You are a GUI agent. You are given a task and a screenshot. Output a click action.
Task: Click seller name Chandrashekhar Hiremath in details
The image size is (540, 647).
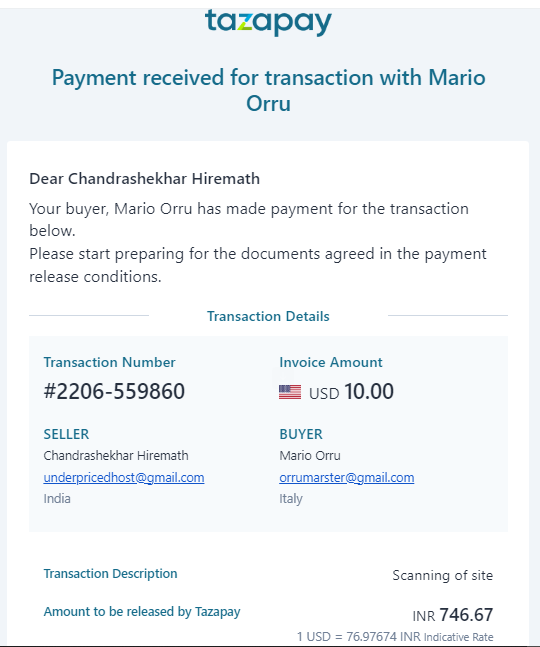(x=116, y=456)
